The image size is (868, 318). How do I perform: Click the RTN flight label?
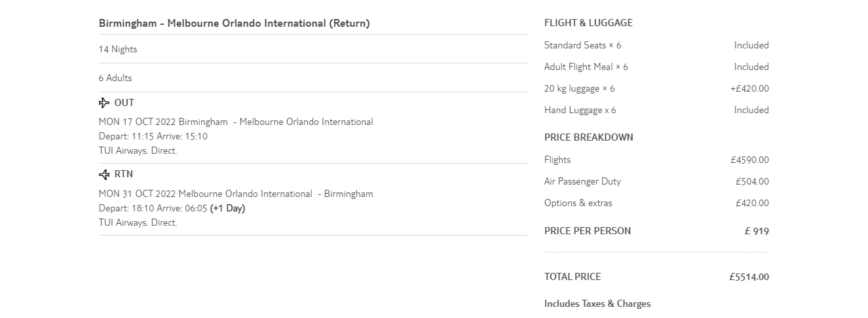[123, 174]
